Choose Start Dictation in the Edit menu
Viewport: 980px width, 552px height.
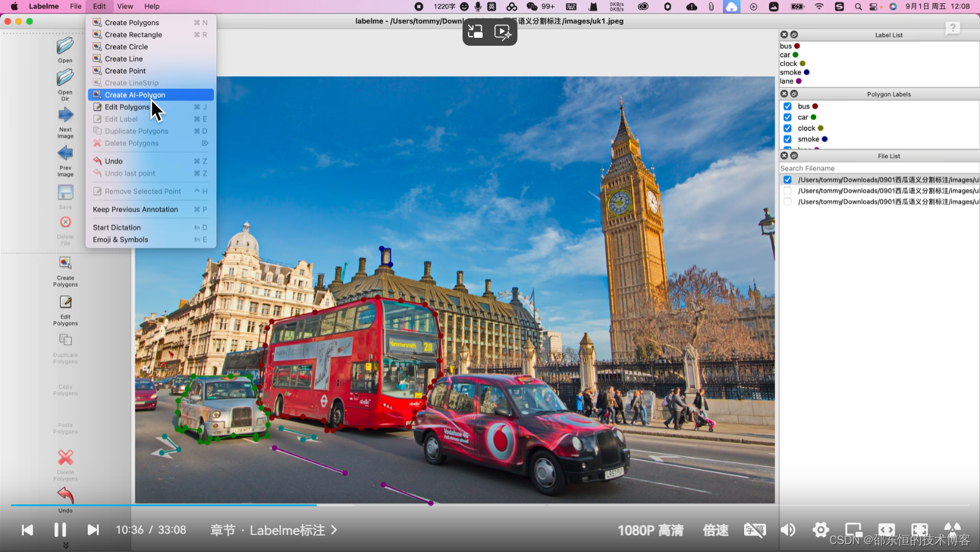[x=151, y=228]
